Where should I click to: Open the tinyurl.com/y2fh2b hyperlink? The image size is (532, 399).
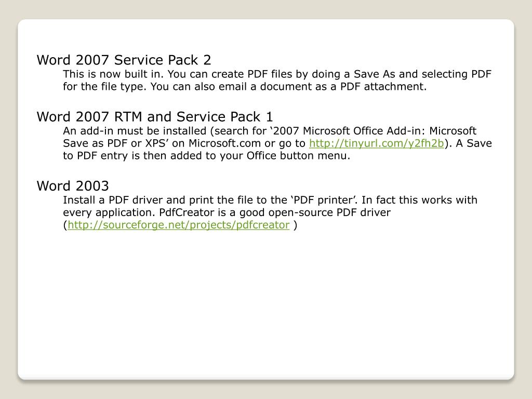[x=376, y=143]
